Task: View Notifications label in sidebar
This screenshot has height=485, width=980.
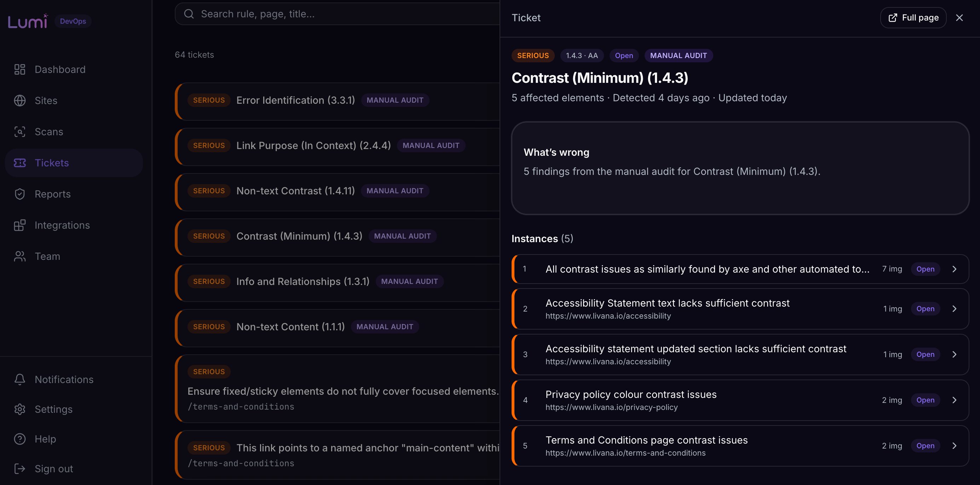Action: click(x=64, y=380)
